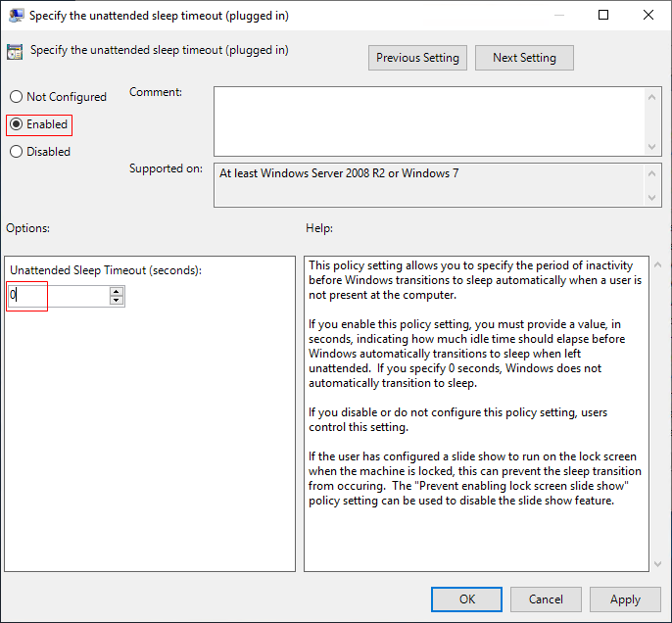Focus the Unattended Sleep Timeout field
Viewport: 672px width, 623px height.
pos(59,295)
